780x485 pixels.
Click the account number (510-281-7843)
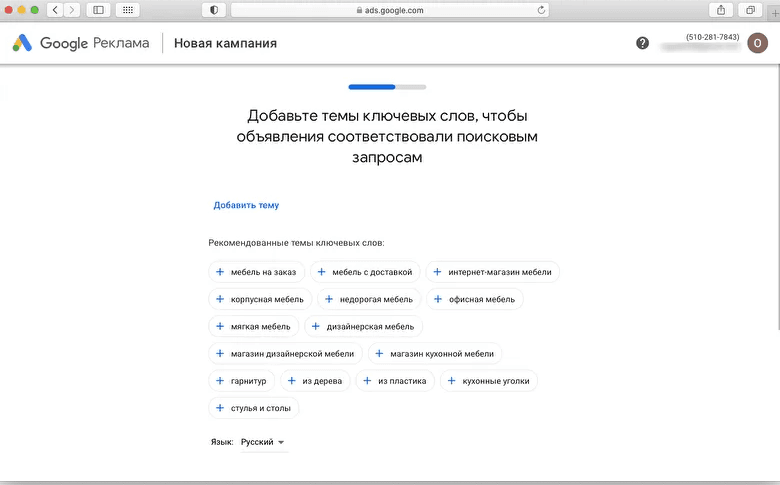point(712,37)
